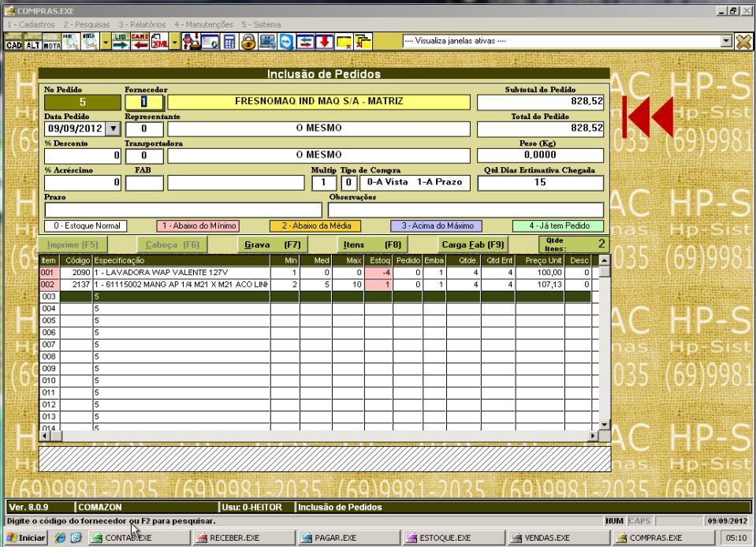Click the XML file icon
Image resolution: width=756 pixels, height=547 pixels.
[x=159, y=42]
